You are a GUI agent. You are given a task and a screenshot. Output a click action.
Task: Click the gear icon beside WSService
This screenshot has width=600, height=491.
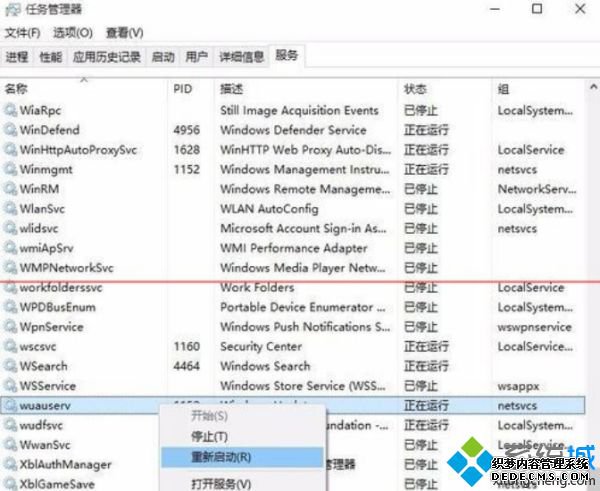click(10, 386)
